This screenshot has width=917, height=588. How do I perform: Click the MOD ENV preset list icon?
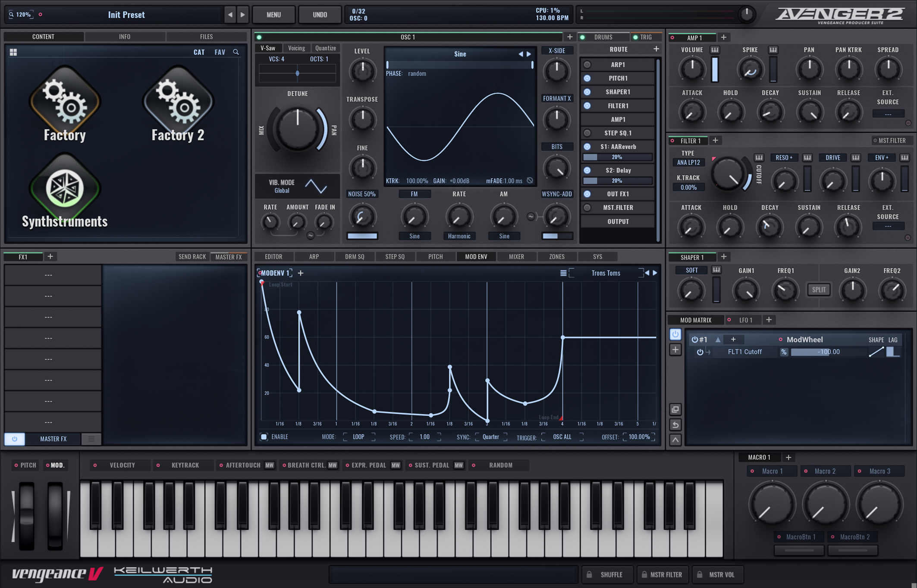click(563, 273)
